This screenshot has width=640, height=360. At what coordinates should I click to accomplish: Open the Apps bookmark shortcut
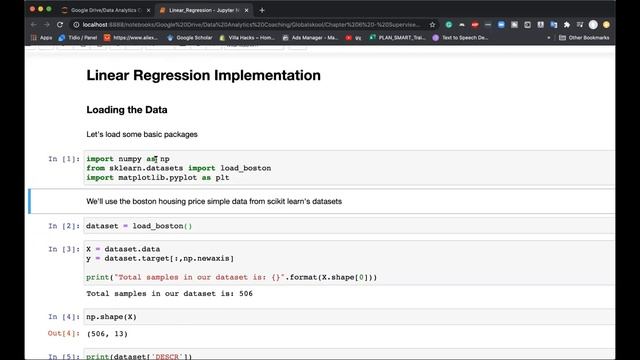point(42,38)
